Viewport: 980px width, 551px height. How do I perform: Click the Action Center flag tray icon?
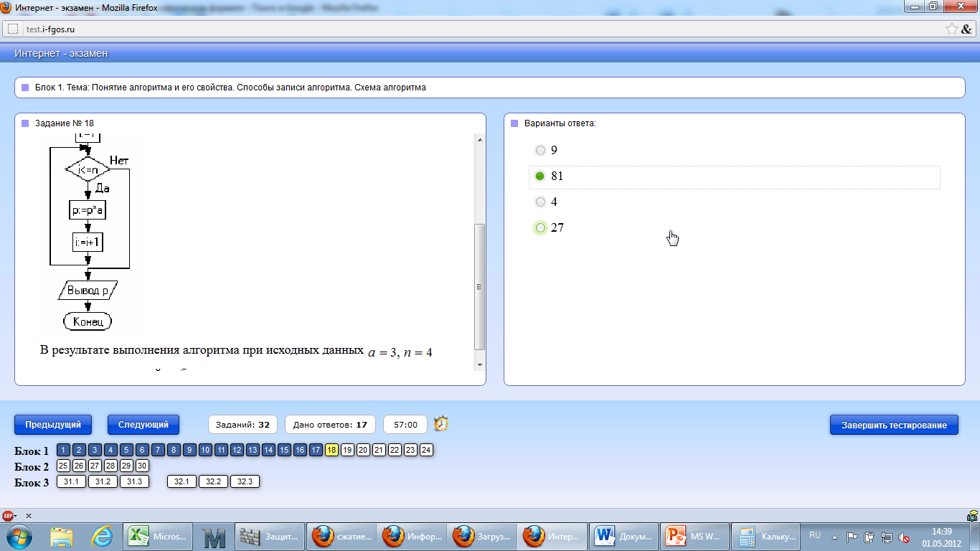(x=852, y=537)
